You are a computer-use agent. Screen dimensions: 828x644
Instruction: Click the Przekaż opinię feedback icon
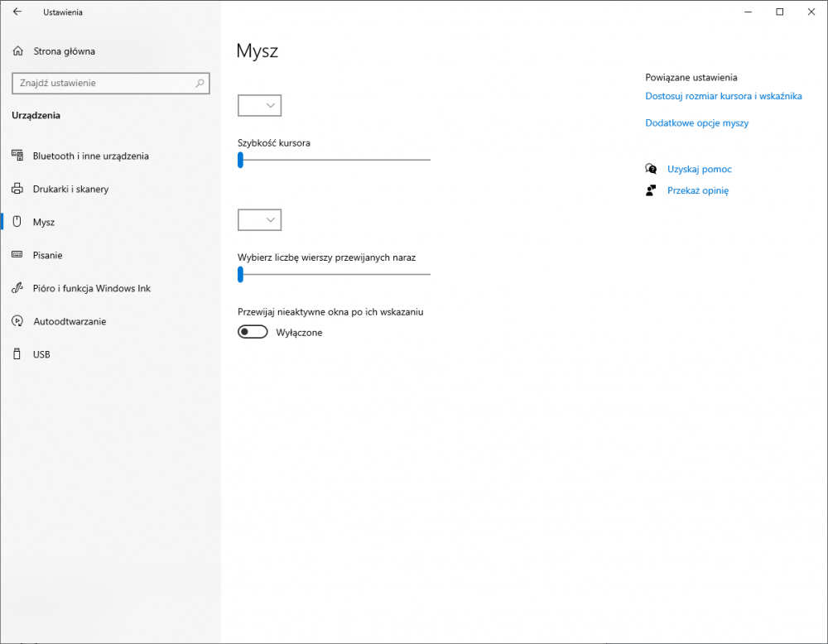(652, 190)
